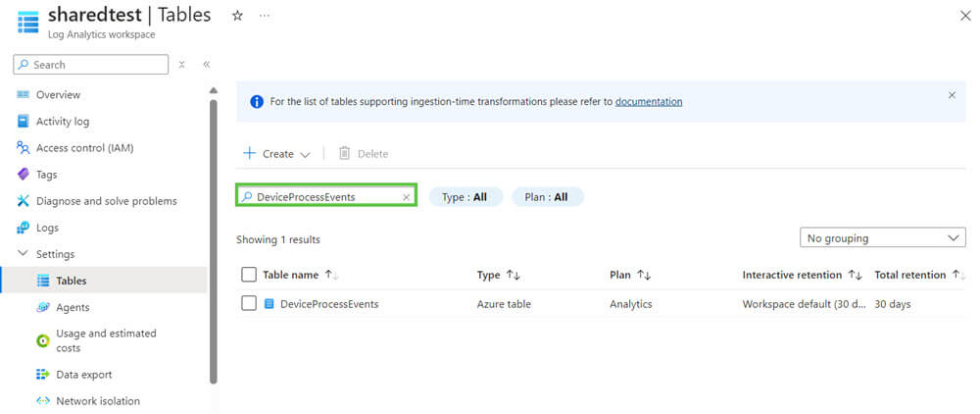Screen dimensions: 980x414
Task: Click the Logs icon in sidebar
Action: pyautogui.click(x=24, y=228)
